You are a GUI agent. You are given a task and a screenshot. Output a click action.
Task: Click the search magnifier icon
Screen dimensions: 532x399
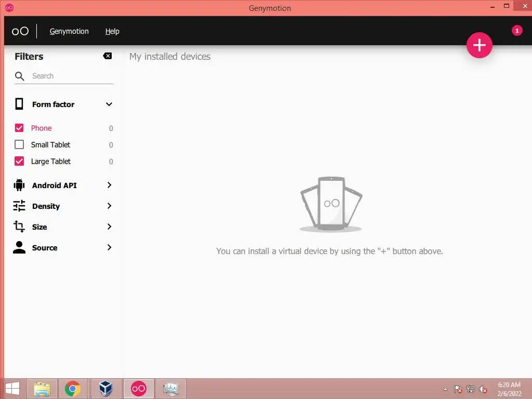[19, 76]
